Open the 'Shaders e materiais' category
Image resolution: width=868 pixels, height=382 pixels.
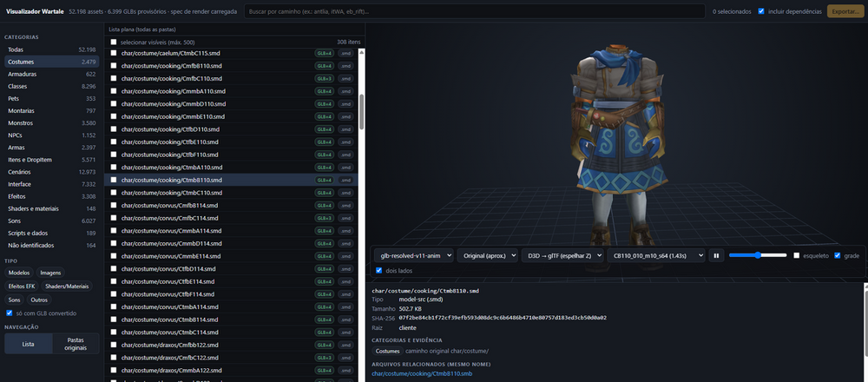tap(51, 208)
